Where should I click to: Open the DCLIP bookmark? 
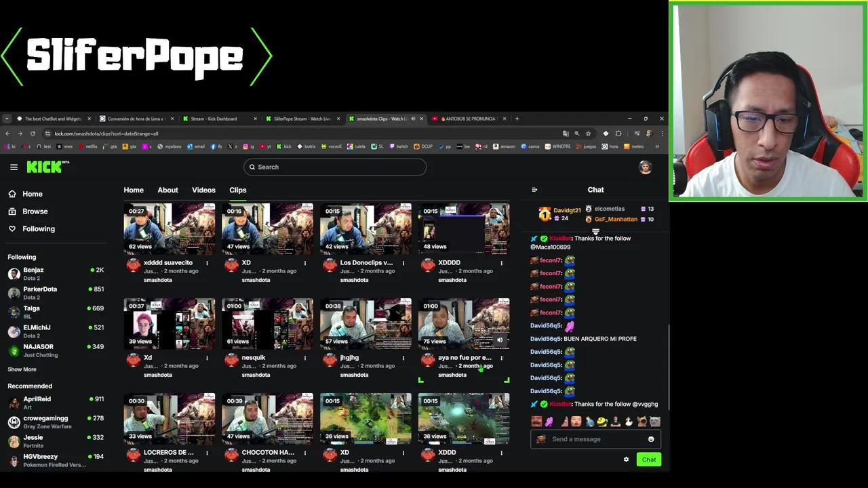pos(423,146)
